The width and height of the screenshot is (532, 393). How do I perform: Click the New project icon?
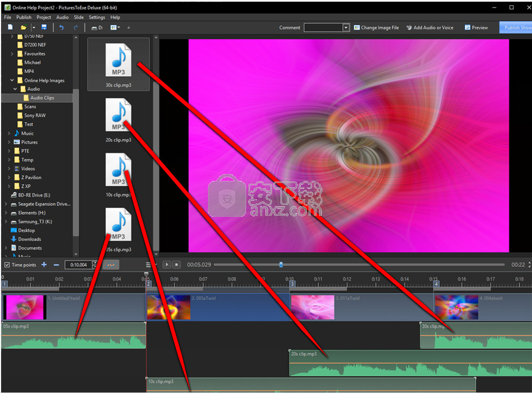click(10, 27)
